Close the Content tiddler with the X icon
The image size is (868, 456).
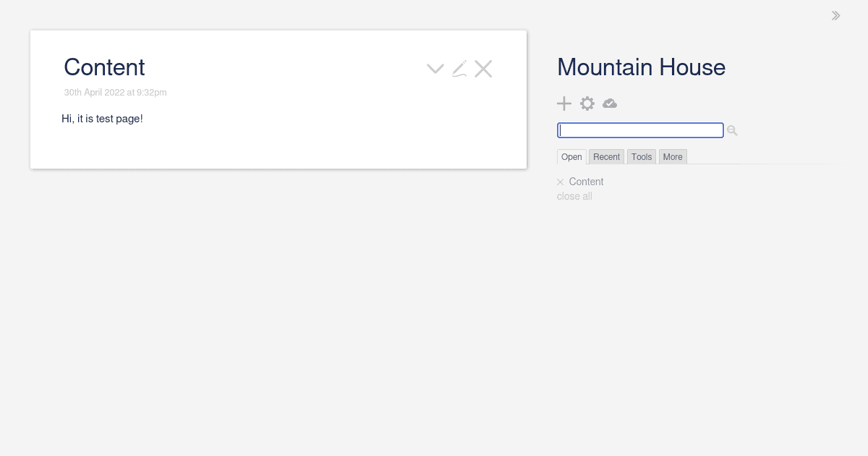pyautogui.click(x=483, y=68)
